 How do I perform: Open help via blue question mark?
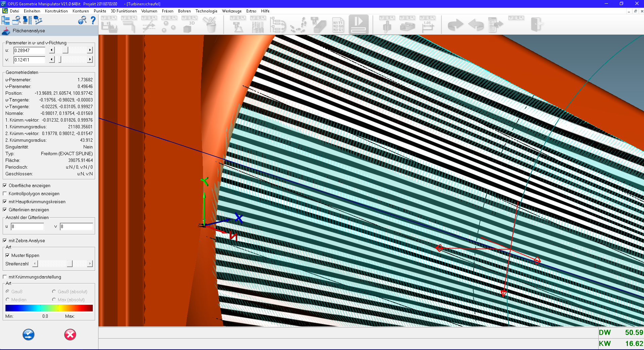[x=93, y=20]
